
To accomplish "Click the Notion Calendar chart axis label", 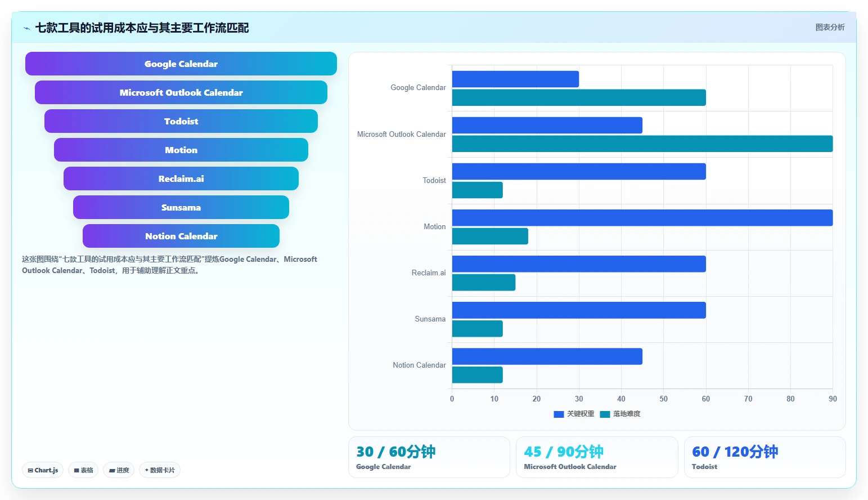I will pyautogui.click(x=419, y=365).
